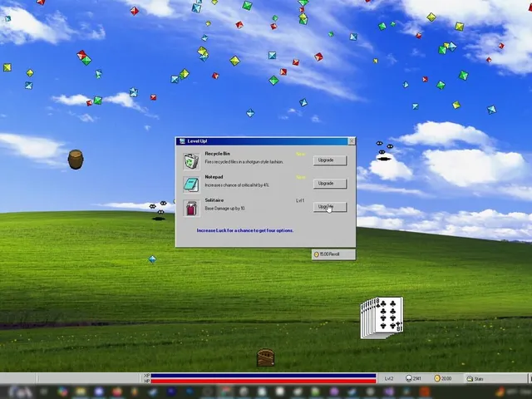Viewport: 532px width, 399px height.
Task: Click 'Fires recycled files in a shotgun-style fashion.'
Action: [244, 162]
